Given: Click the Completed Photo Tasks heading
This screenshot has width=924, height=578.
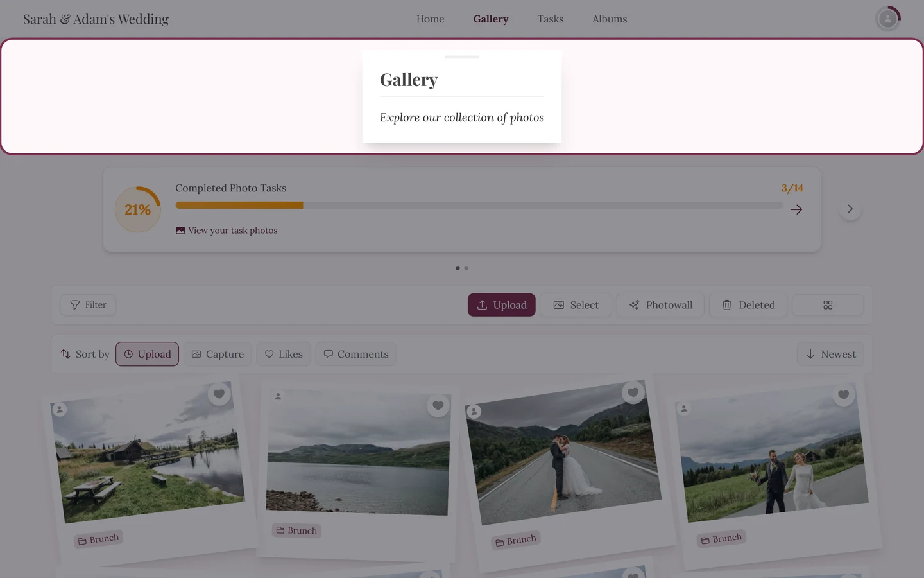Looking at the screenshot, I should tap(231, 188).
